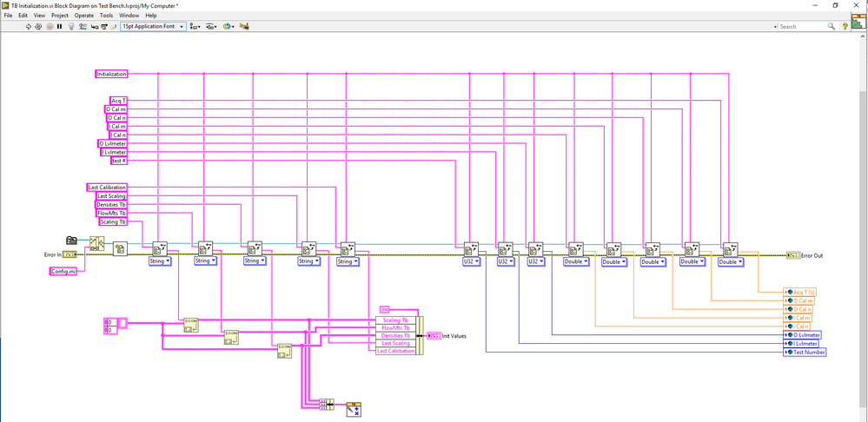This screenshot has width=868, height=422.
Task: Select the leftmost Read Key node
Action: point(160,249)
